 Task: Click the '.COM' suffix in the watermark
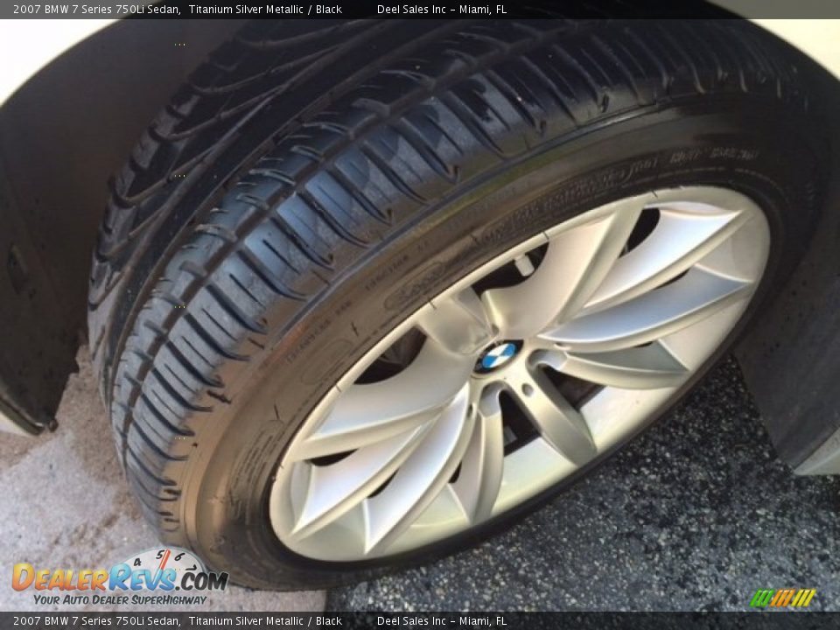point(202,581)
